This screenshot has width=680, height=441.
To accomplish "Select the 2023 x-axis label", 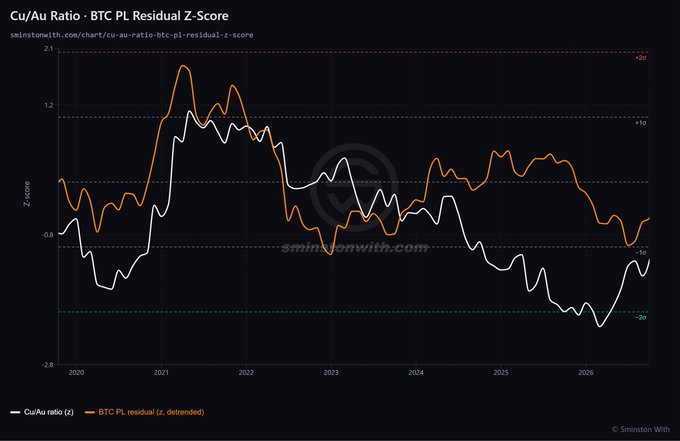I will coord(331,372).
